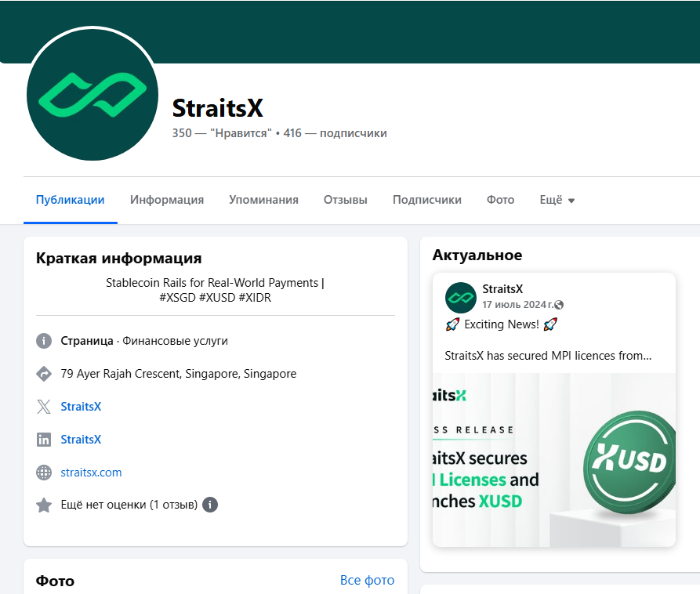Click the LinkedIn logo icon
This screenshot has height=594, width=700.
(44, 440)
